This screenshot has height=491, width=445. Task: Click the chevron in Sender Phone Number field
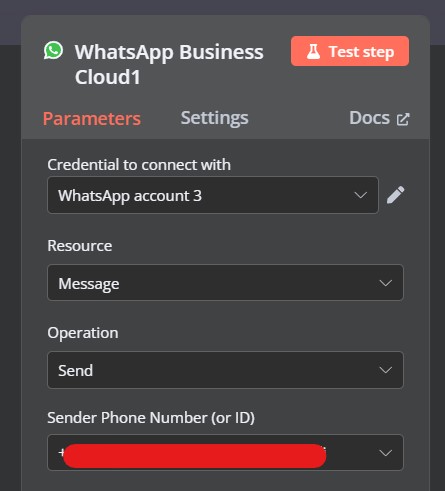(x=386, y=453)
